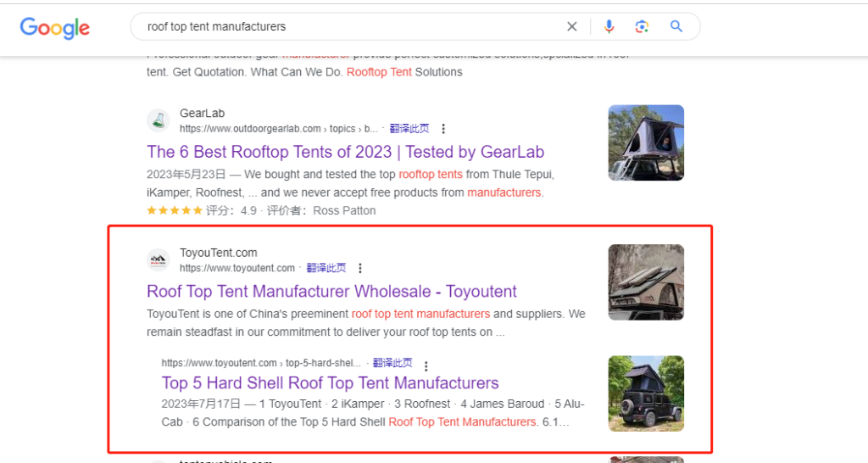Viewport: 868px width, 463px height.
Task: Click the outdoorgearlab.com URL breadcrumb
Action: (x=278, y=129)
